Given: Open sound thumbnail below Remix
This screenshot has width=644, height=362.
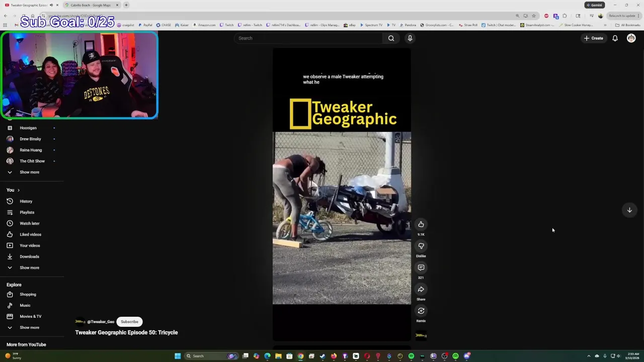Looking at the screenshot, I should (x=421, y=335).
